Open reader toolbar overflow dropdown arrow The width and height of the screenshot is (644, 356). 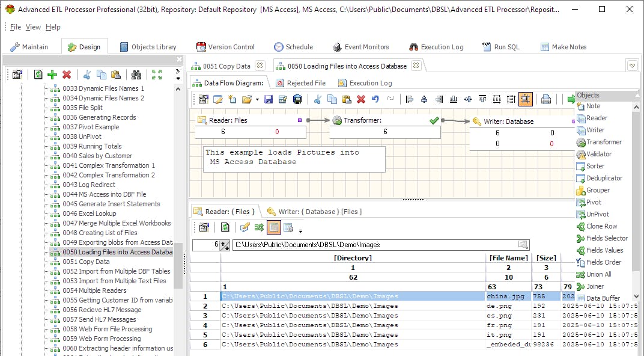300,231
